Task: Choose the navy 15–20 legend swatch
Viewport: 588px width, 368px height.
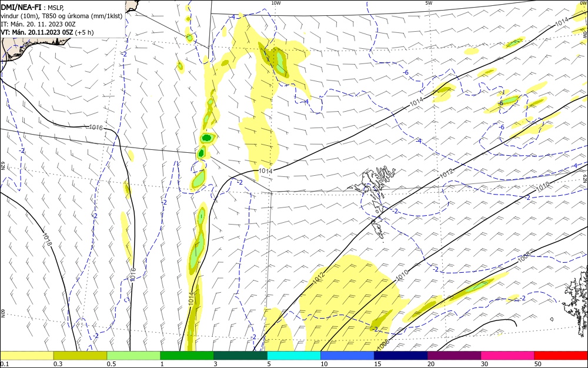Action: (401, 356)
